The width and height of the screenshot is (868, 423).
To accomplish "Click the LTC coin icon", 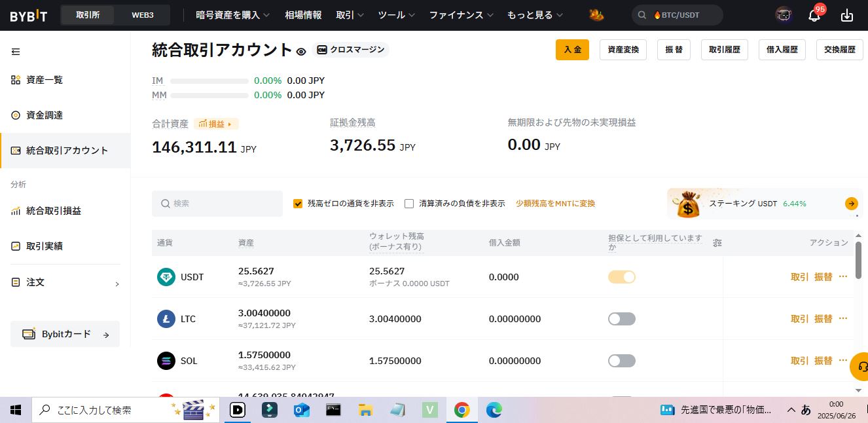I will click(166, 319).
